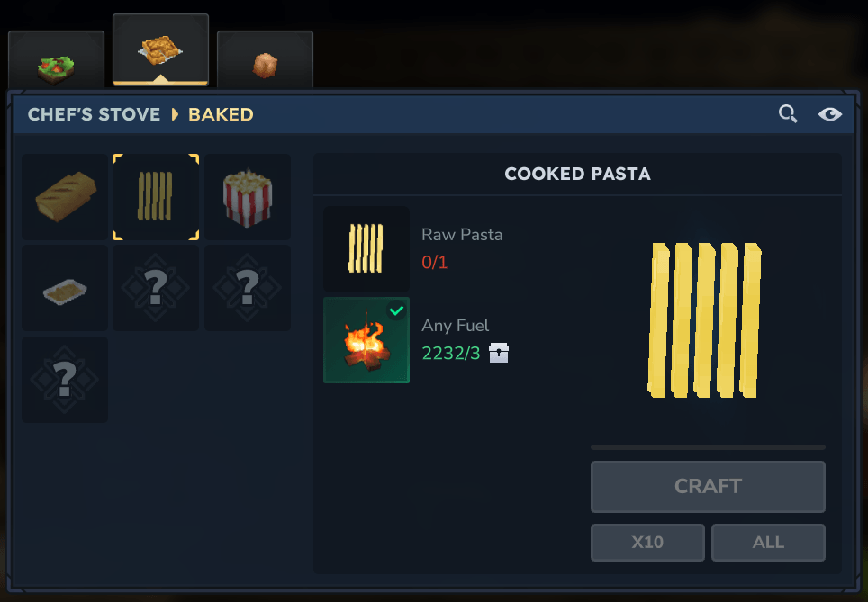Click the Any Fuel campfire ingredient
Image resolution: width=868 pixels, height=602 pixels.
click(366, 340)
